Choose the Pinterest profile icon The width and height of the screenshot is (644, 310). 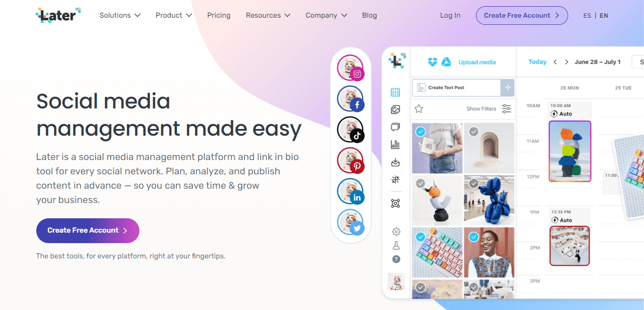point(351,160)
